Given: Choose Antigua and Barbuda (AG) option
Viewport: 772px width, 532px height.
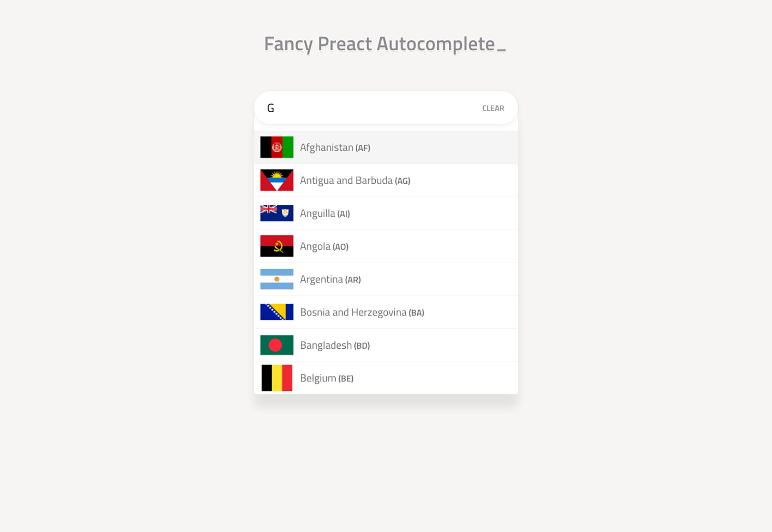Looking at the screenshot, I should click(386, 180).
